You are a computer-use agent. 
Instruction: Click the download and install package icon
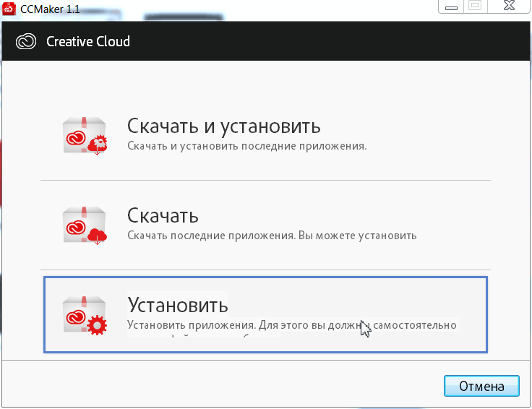[x=85, y=136]
